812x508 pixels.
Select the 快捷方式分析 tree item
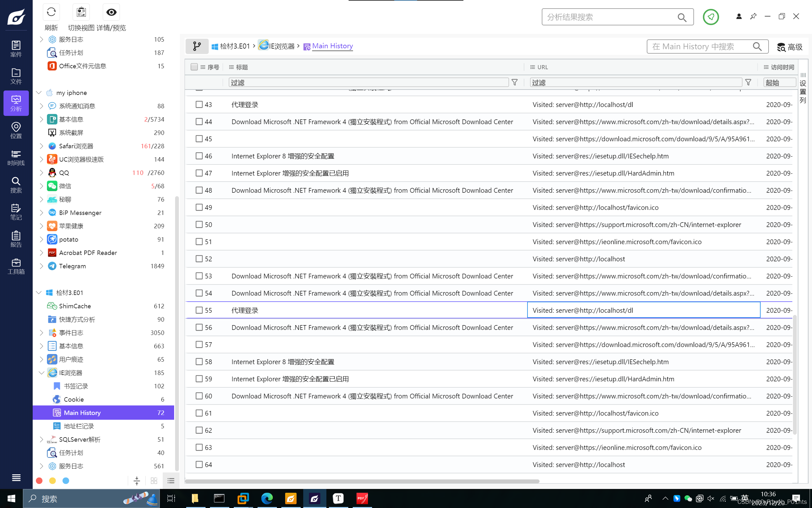[103, 319]
